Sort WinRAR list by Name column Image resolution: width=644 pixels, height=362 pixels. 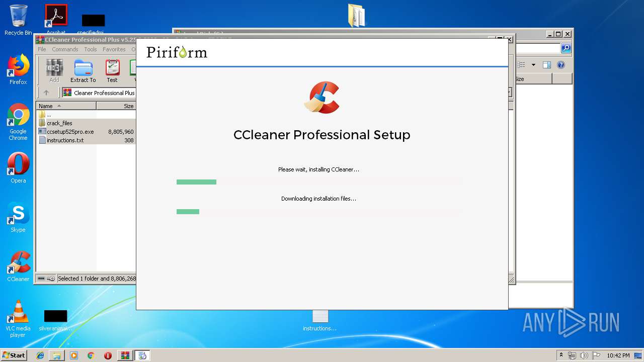point(66,106)
